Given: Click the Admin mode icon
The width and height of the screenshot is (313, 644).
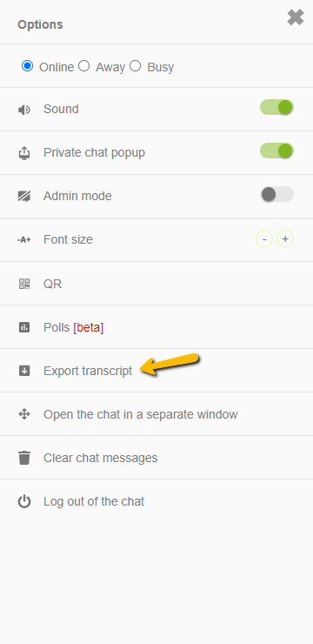Looking at the screenshot, I should click(x=24, y=197).
